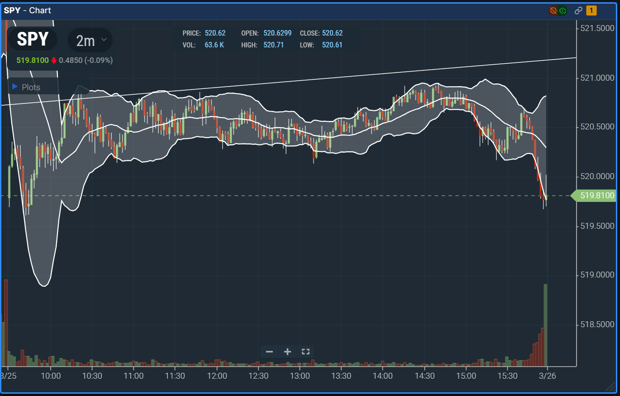Click the orange crossed-out circle icon
The image size is (620, 396).
tap(553, 11)
